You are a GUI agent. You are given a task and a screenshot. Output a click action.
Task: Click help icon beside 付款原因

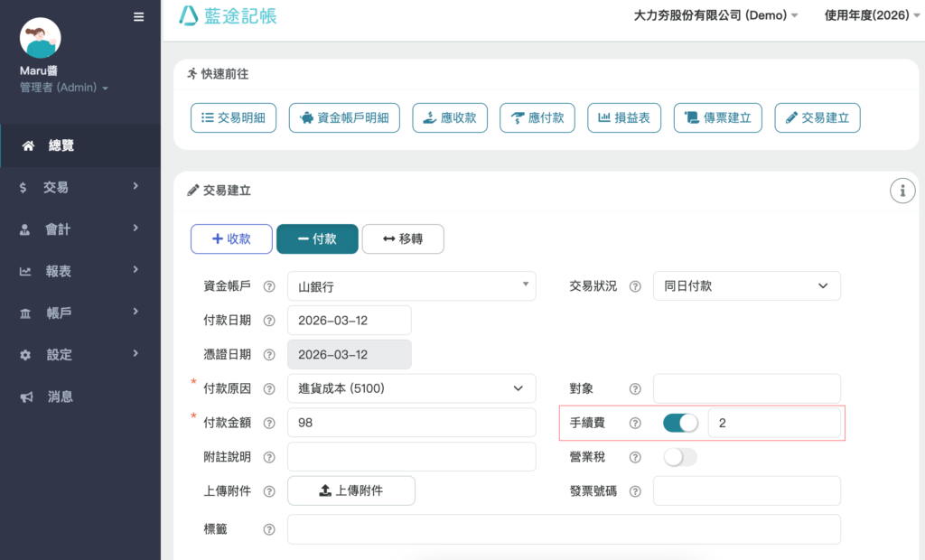click(269, 389)
